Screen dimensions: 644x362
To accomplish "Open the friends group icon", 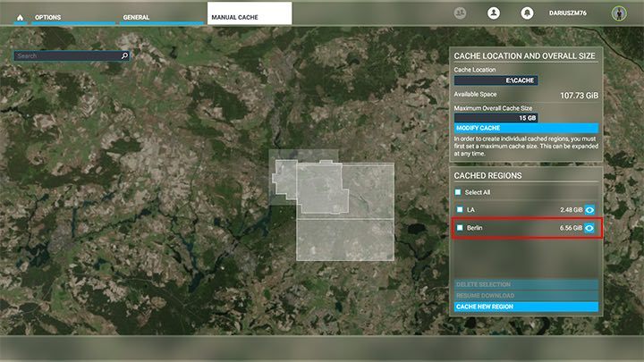I will (462, 13).
